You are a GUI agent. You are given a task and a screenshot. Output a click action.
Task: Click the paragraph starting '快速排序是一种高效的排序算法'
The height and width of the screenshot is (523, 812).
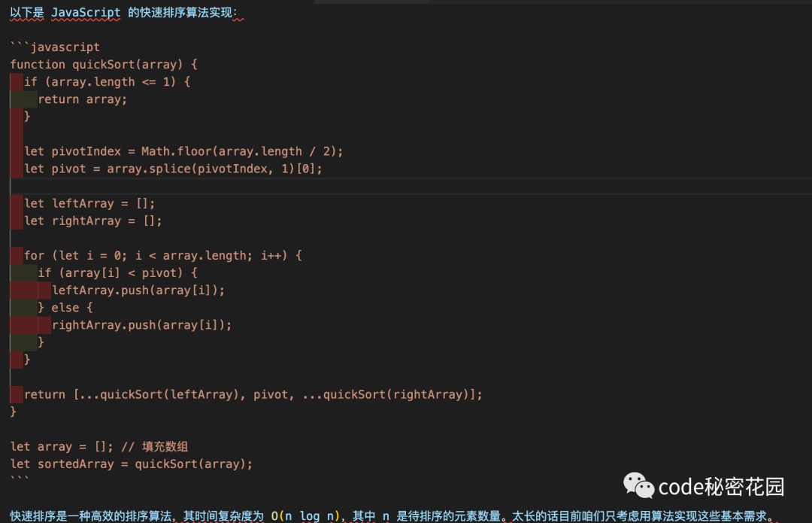click(x=393, y=515)
